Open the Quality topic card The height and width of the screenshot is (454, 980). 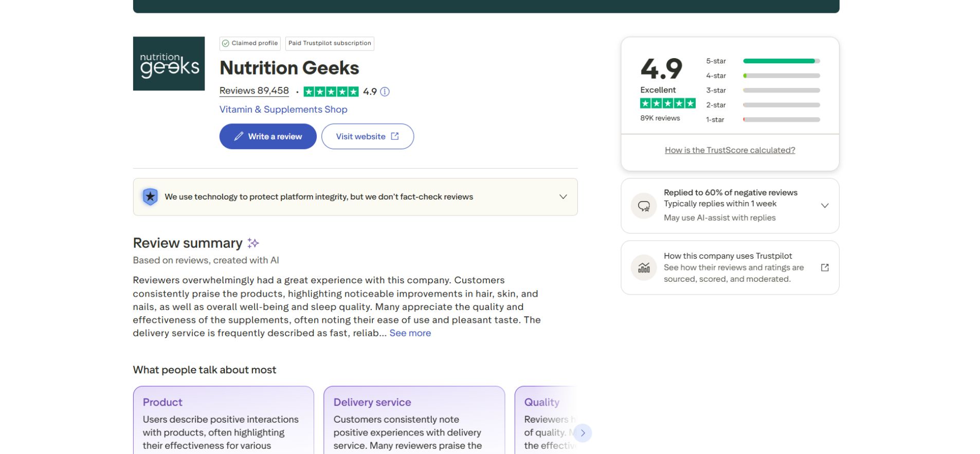click(x=546, y=420)
